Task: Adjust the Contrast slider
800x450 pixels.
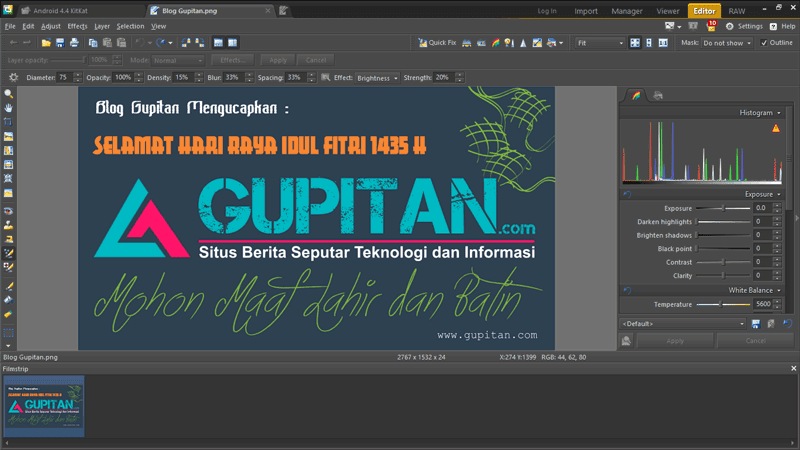Action: [723, 262]
